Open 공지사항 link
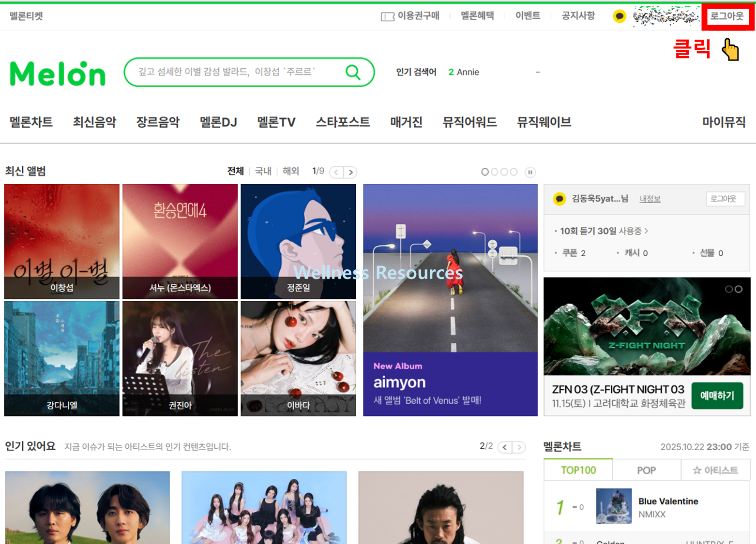Image resolution: width=756 pixels, height=544 pixels. click(x=578, y=16)
